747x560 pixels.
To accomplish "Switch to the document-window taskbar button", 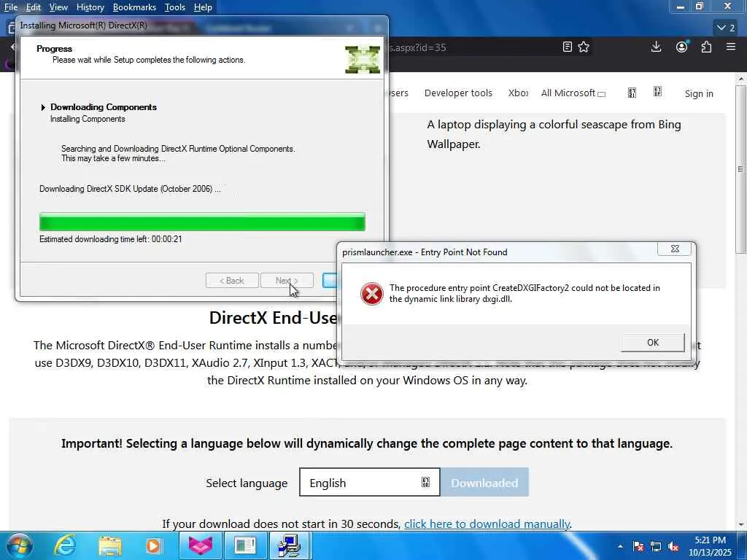I will [x=245, y=545].
